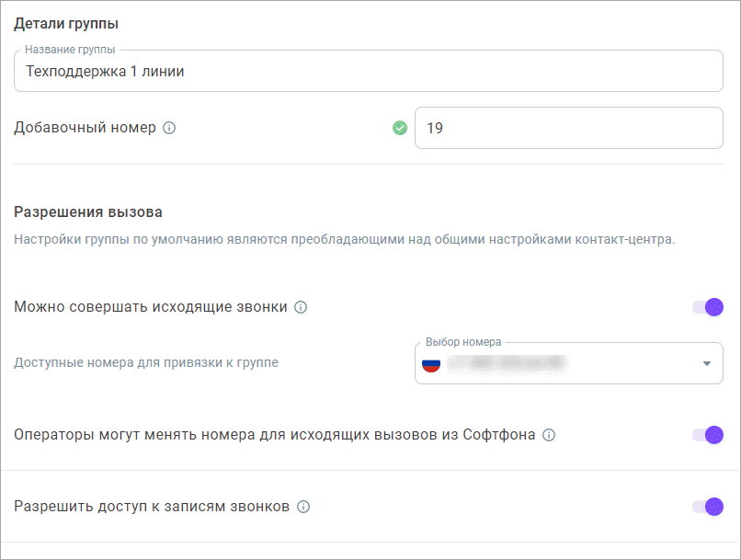Click the Добавочный номер label
The image size is (741, 560).
85,128
